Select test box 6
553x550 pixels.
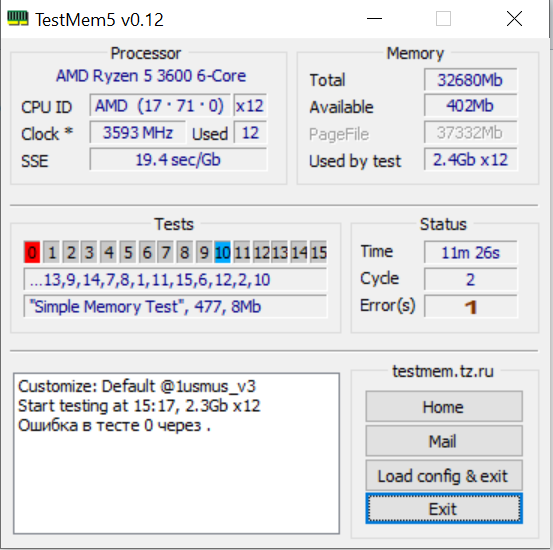point(147,252)
